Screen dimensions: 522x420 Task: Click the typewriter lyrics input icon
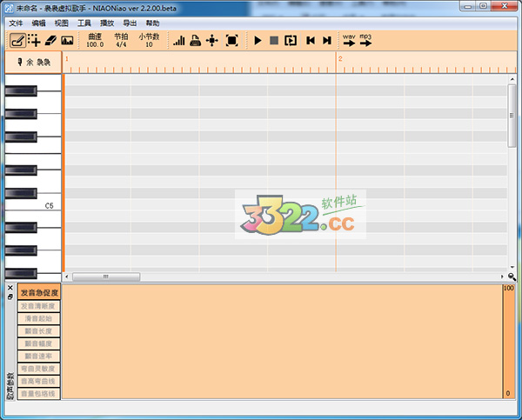(x=196, y=41)
